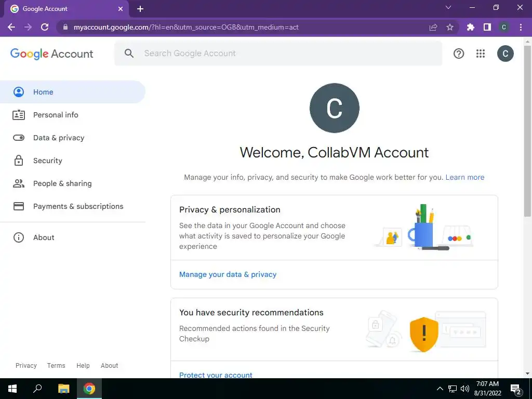532x399 pixels.
Task: Open the Extensions puzzle icon
Action: point(471,27)
